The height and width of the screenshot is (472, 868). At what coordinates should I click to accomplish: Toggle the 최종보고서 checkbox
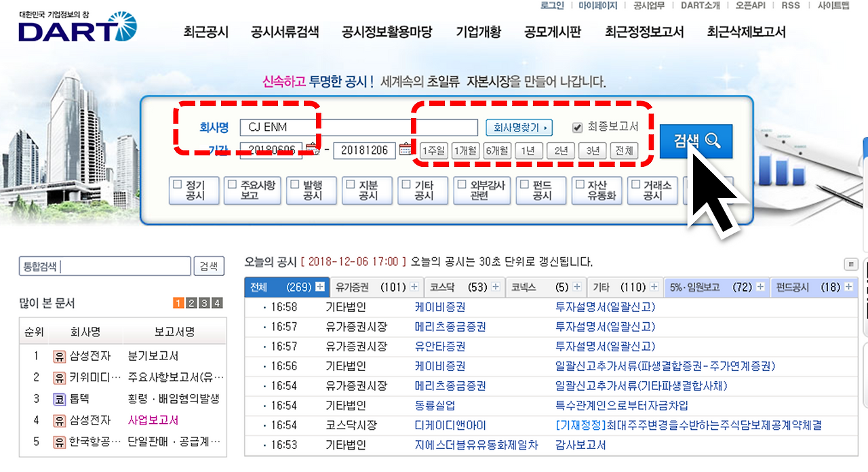coord(578,127)
